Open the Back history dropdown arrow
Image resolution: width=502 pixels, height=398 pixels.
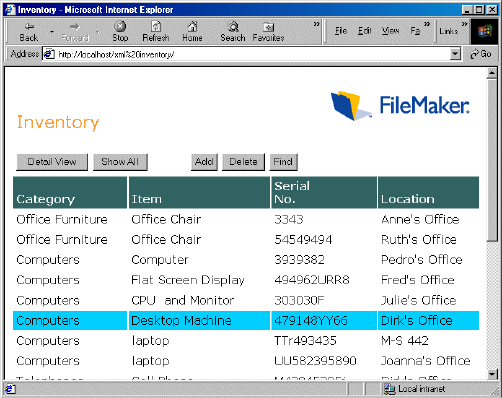click(52, 32)
